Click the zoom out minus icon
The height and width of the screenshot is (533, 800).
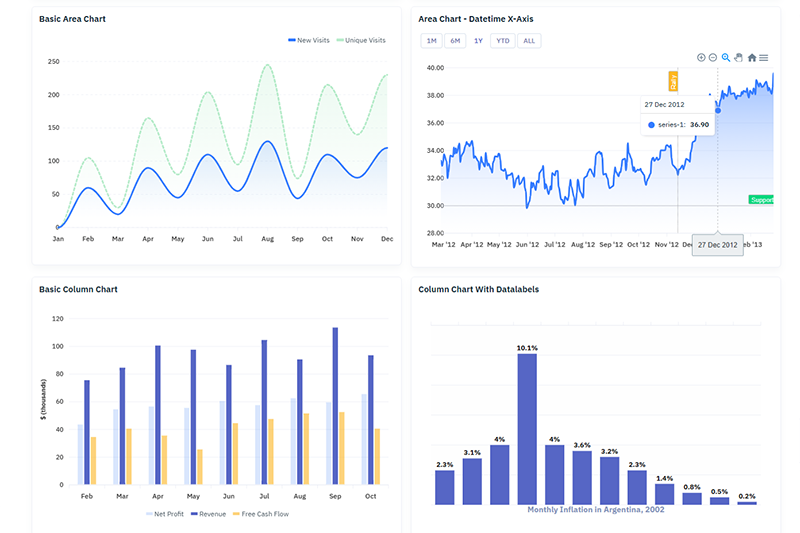(x=713, y=58)
